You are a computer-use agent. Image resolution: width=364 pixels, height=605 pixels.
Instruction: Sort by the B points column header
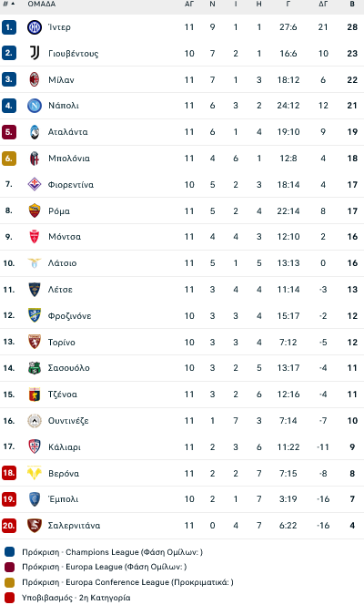coord(352,4)
